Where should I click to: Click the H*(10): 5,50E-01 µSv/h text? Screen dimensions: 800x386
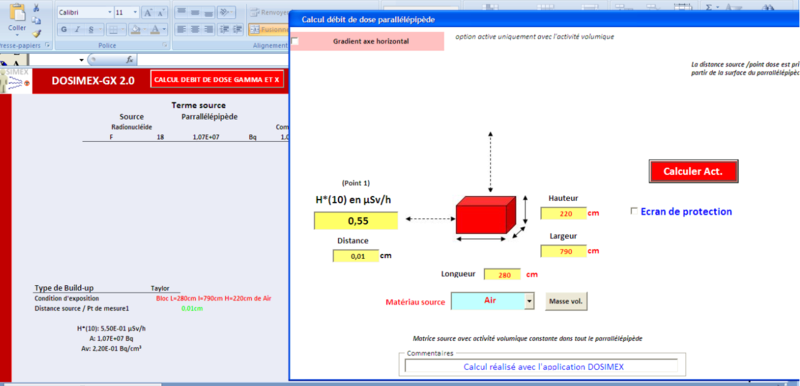(x=111, y=328)
